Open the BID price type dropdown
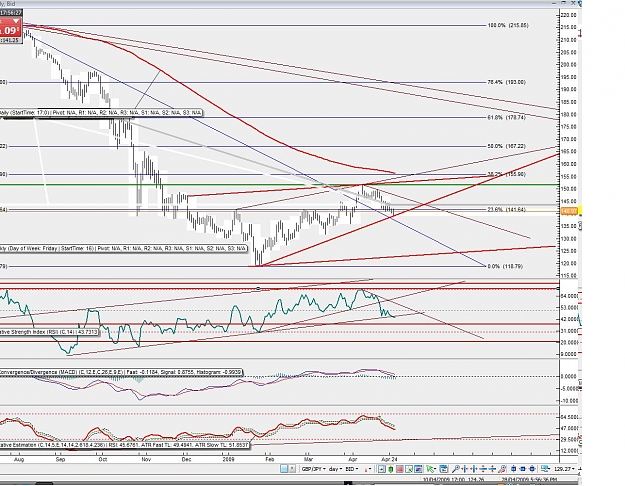This screenshot has width=625, height=486. point(352,469)
